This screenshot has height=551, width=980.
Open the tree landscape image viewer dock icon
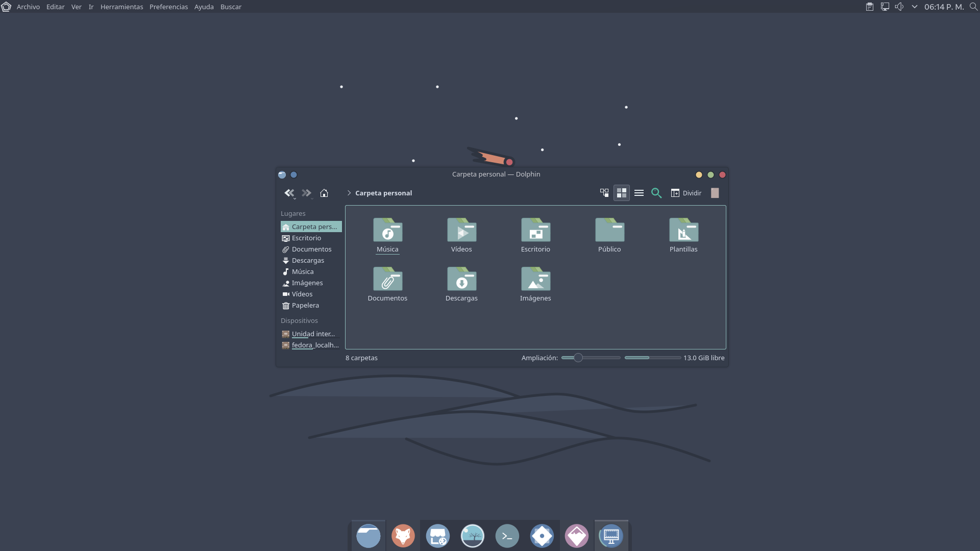[473, 536]
